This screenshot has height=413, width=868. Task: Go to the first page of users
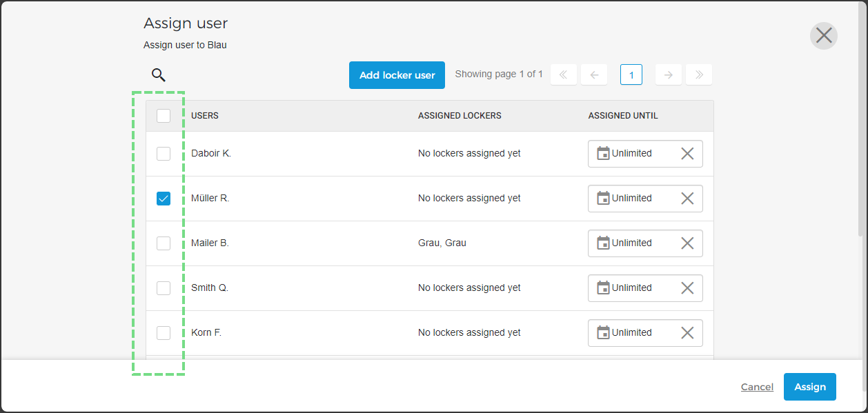point(564,74)
